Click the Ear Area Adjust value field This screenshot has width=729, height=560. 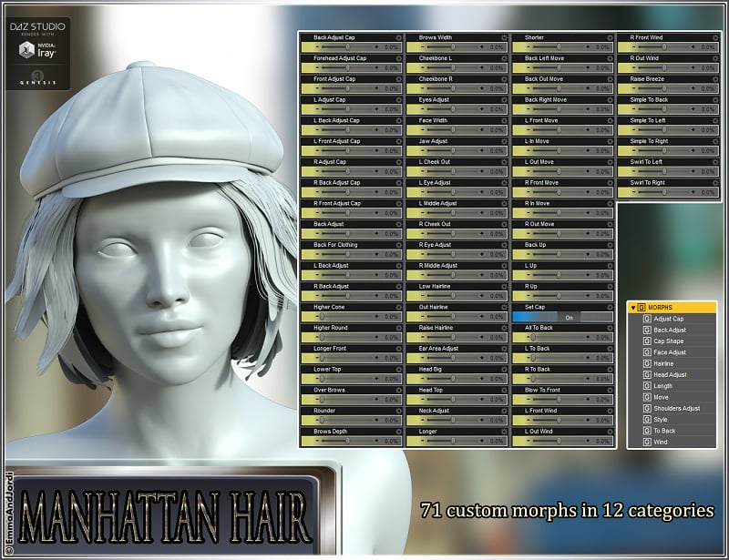(x=497, y=358)
